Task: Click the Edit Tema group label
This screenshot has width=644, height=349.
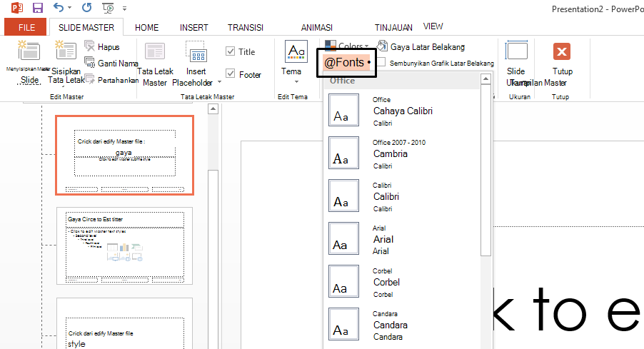Action: (293, 97)
